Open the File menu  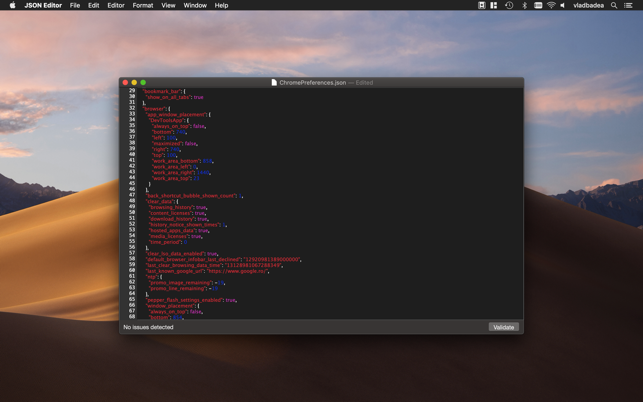point(75,5)
